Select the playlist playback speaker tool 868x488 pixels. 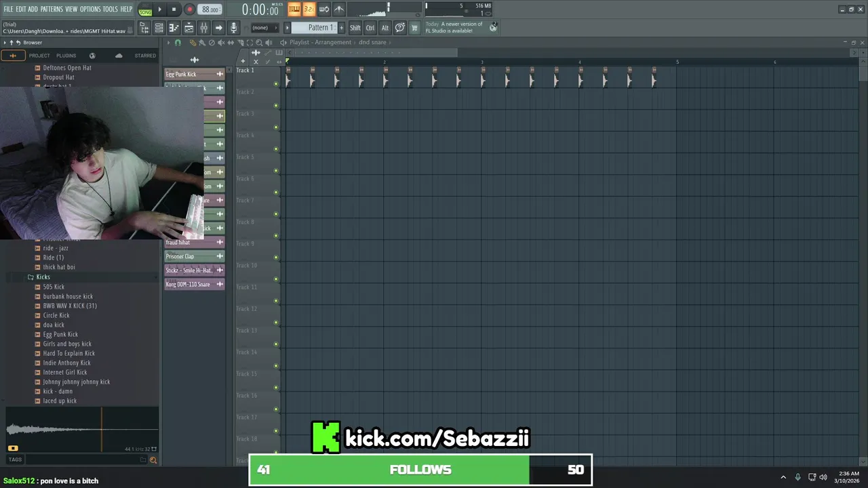269,43
